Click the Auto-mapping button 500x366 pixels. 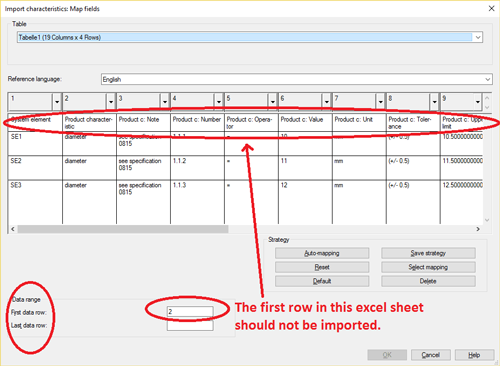(x=322, y=253)
